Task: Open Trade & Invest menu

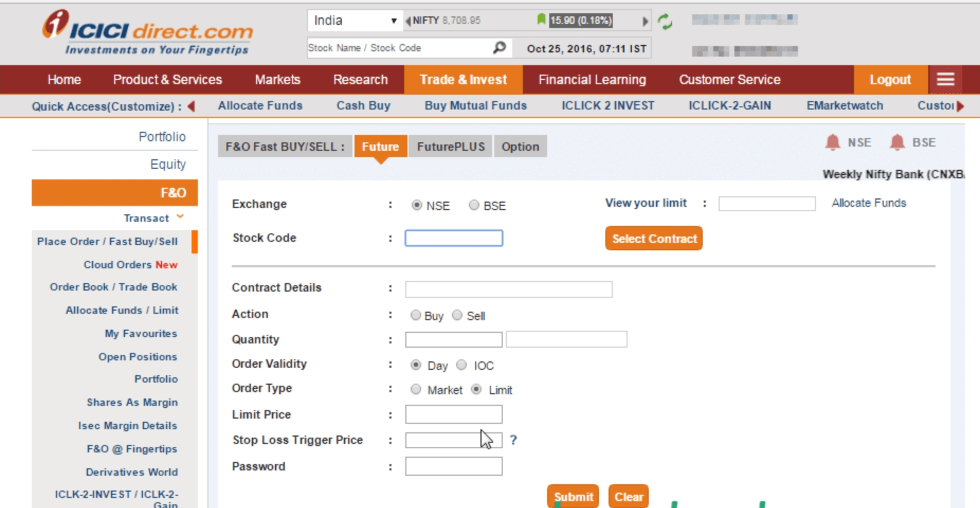Action: tap(464, 79)
